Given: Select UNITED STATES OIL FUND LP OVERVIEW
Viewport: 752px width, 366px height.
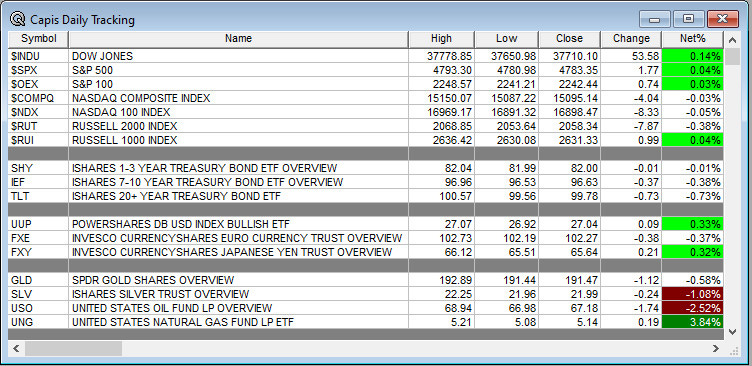Looking at the screenshot, I should tap(238, 308).
